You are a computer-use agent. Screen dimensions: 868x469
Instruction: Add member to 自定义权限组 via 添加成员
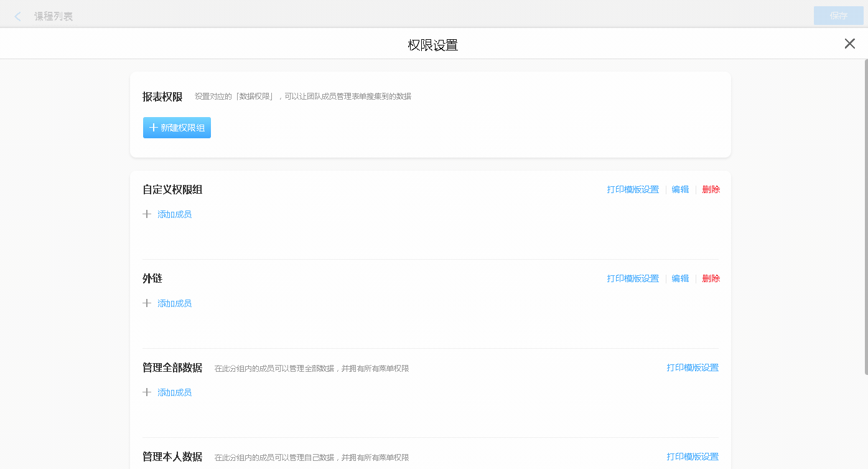[x=174, y=214]
